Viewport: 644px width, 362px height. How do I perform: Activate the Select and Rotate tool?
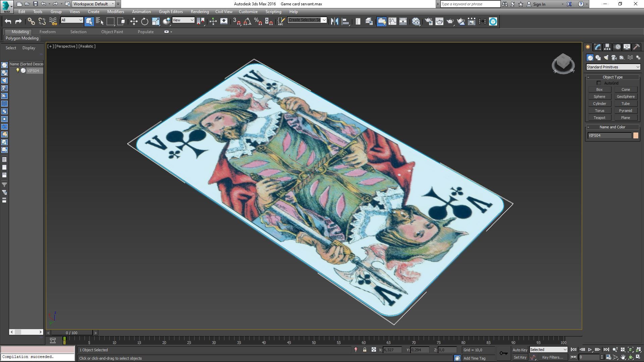[x=145, y=21]
